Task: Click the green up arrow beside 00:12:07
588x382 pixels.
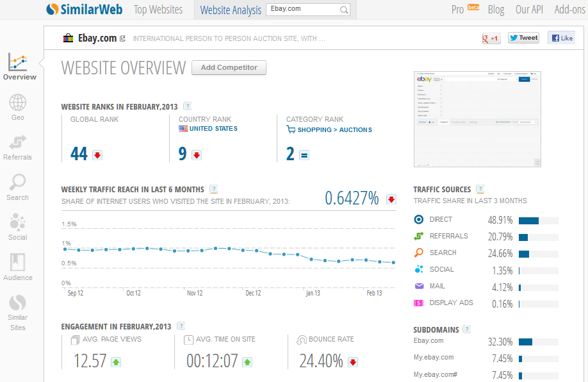Action: coord(247,362)
